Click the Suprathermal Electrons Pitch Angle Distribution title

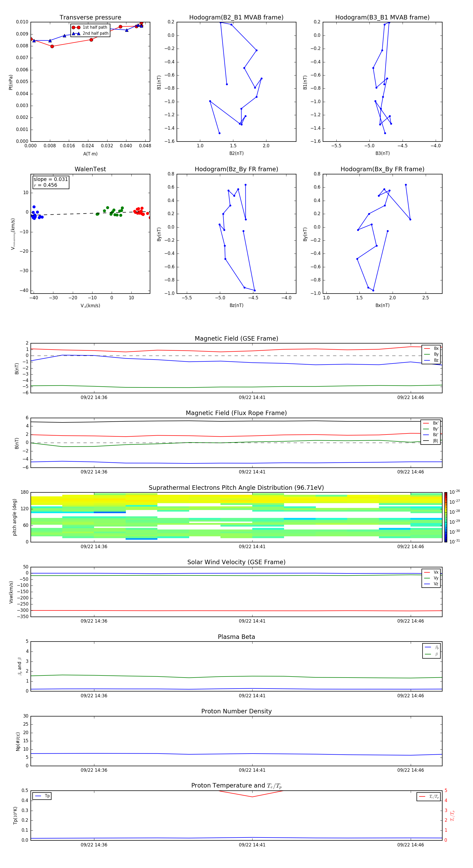pyautogui.click(x=236, y=488)
